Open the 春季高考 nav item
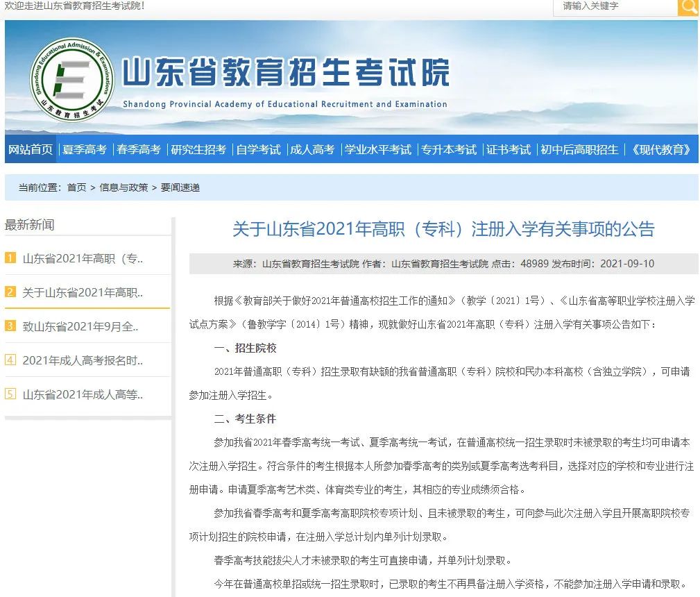Viewport: 700px width, 597px height. click(x=138, y=149)
